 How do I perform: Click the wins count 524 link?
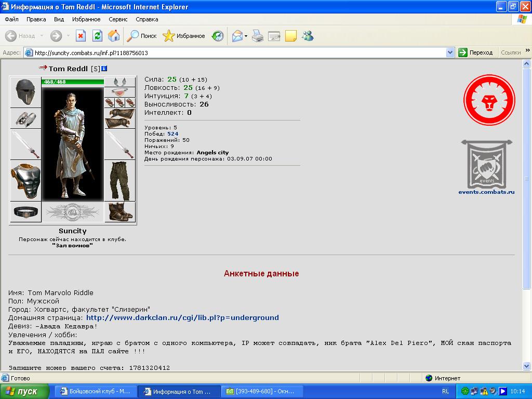coord(172,134)
